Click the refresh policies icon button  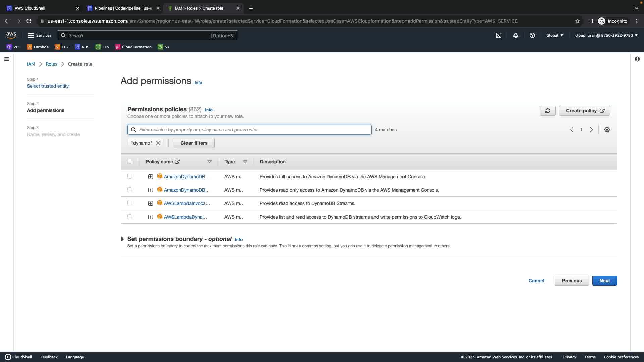(547, 111)
